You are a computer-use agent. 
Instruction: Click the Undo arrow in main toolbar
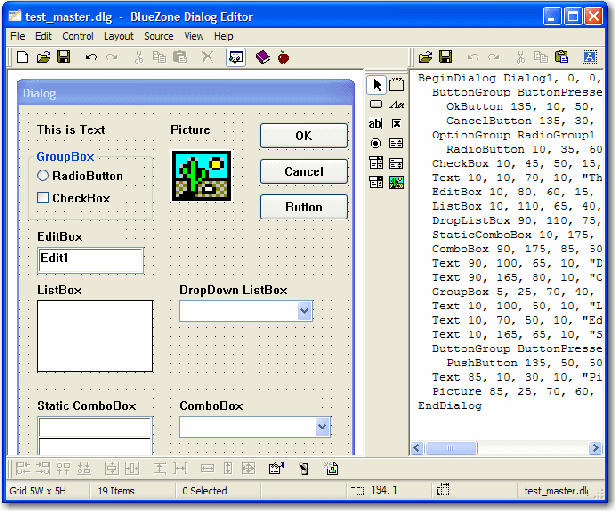tap(91, 57)
